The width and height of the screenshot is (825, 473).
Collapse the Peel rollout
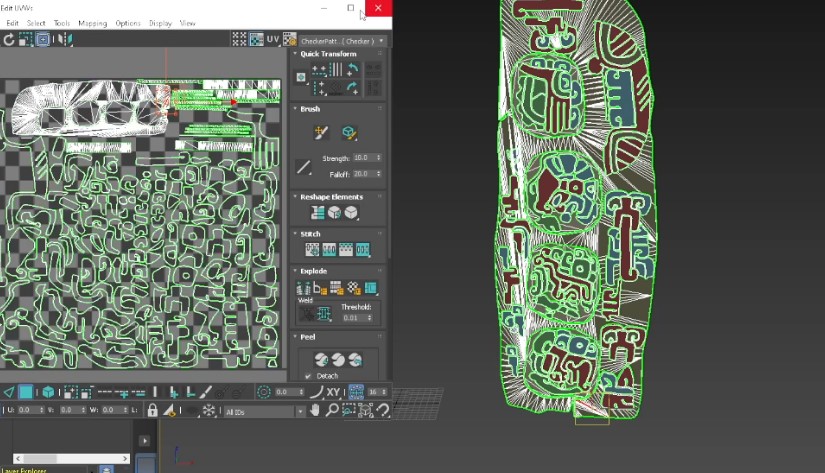[x=295, y=337]
